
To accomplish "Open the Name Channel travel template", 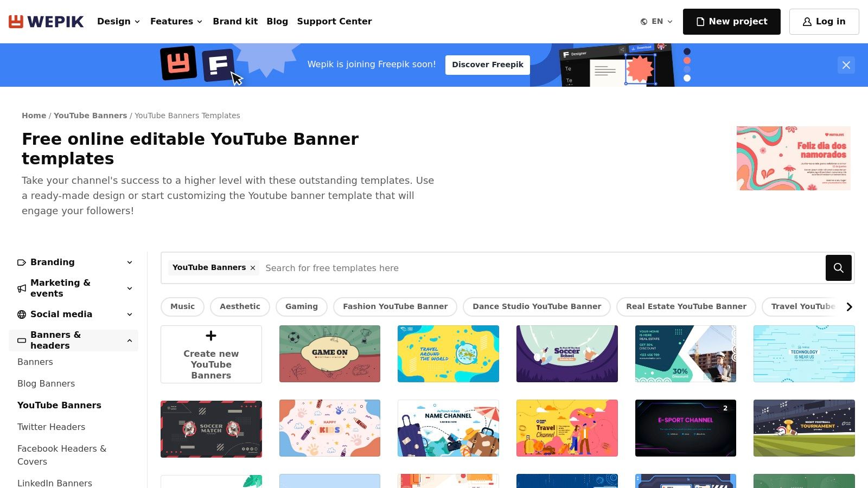I will (x=448, y=428).
